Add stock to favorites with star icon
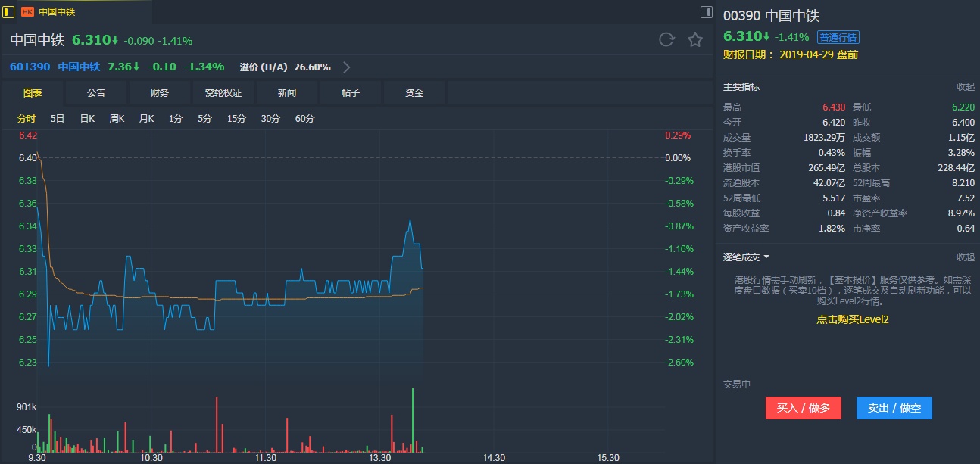 coord(695,40)
